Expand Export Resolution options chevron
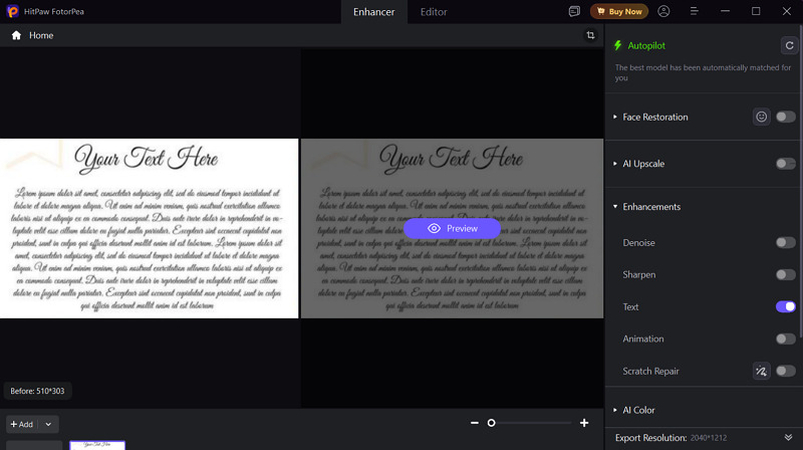Screen dimensions: 803x450 [x=788, y=437]
